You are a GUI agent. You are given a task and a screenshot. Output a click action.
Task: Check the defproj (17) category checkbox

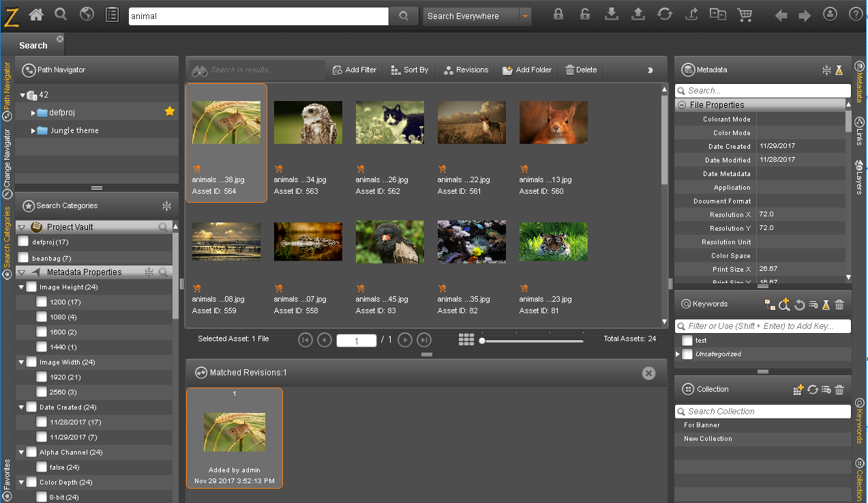pyautogui.click(x=23, y=242)
